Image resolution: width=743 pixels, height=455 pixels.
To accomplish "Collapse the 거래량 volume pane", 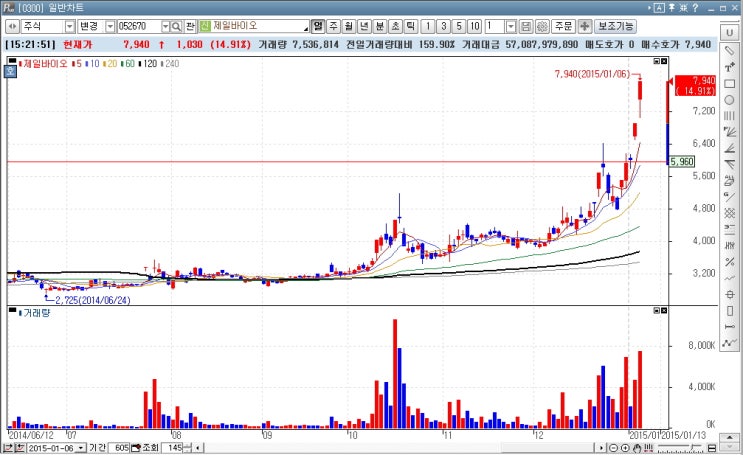I will pos(657,310).
